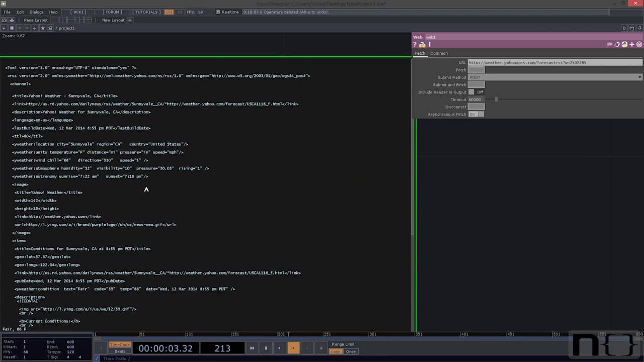Open operator help question mark icon
The image size is (644, 362).
pos(415,45)
